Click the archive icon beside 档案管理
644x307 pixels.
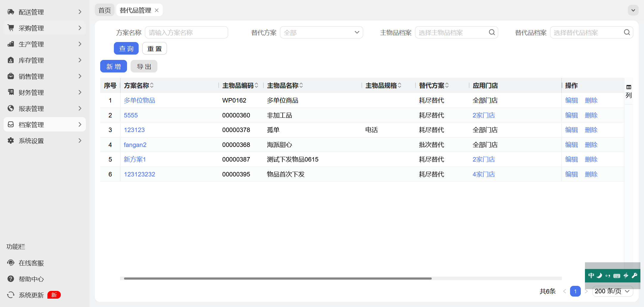(x=11, y=125)
